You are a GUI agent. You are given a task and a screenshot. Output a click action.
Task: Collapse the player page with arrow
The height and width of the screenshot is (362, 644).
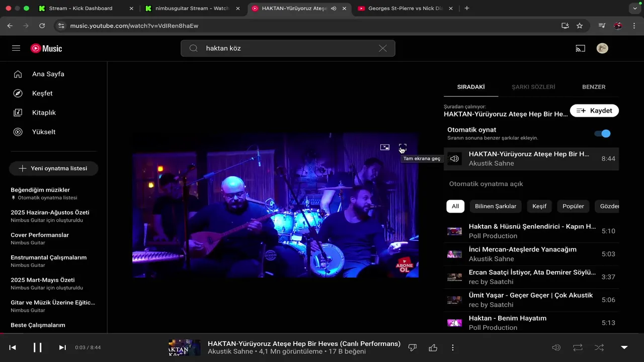click(x=624, y=347)
